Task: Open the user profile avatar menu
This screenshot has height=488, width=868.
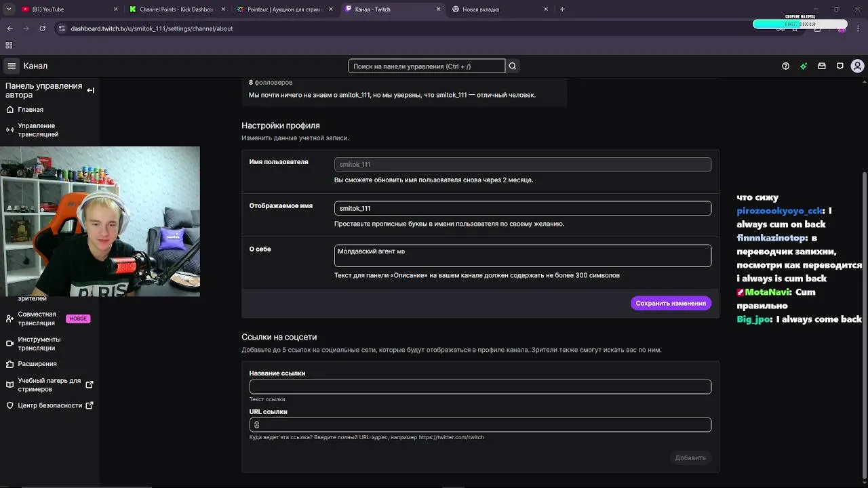Action: [857, 66]
